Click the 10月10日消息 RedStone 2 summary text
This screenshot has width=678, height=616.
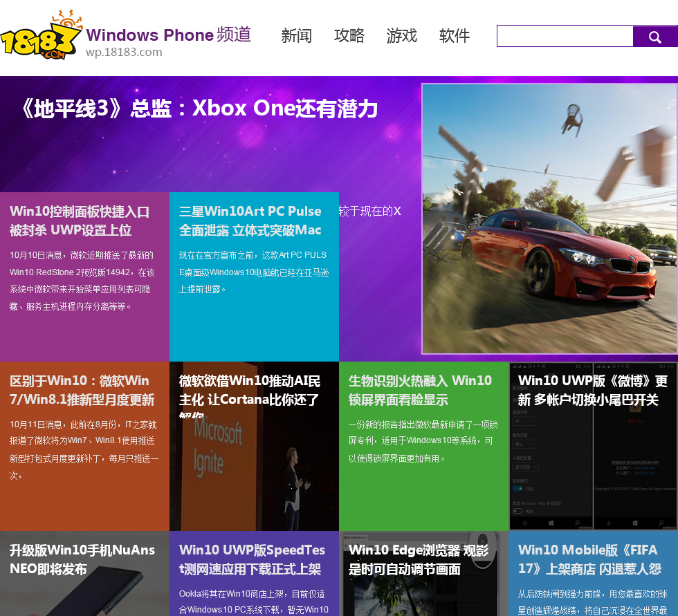[x=82, y=281]
